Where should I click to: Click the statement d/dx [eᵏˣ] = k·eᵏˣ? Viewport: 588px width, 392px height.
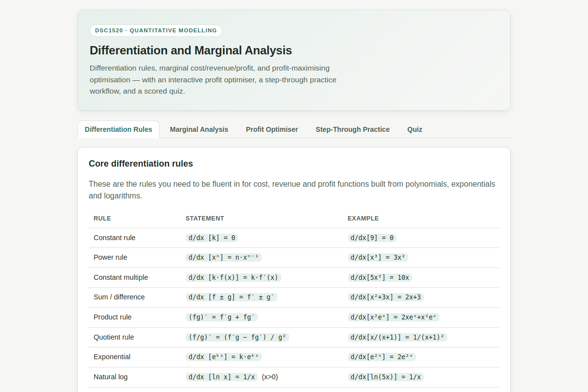(223, 357)
